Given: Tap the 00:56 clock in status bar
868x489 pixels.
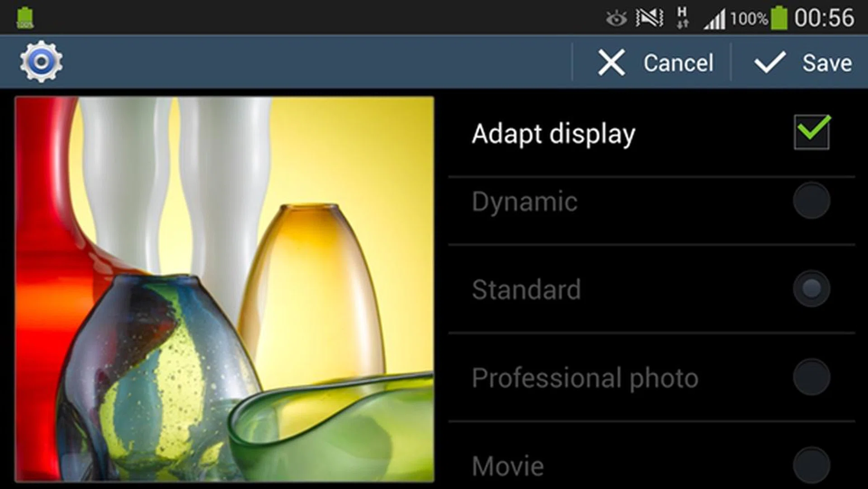Looking at the screenshot, I should [x=824, y=19].
